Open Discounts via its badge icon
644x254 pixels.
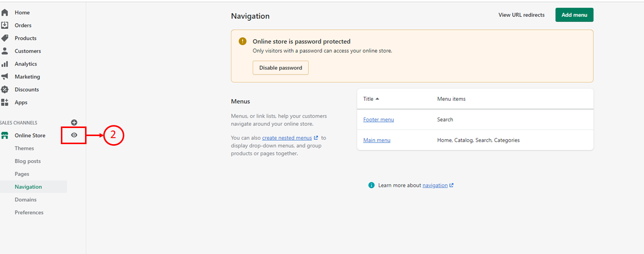[5, 90]
